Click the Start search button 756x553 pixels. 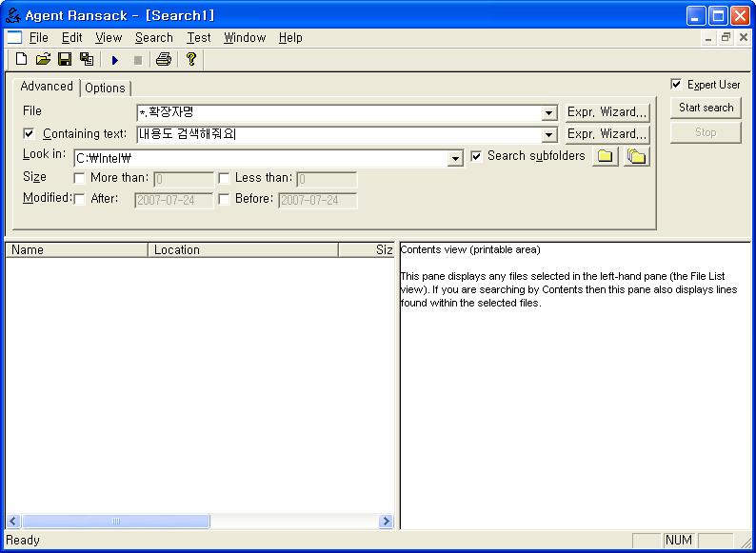[706, 108]
